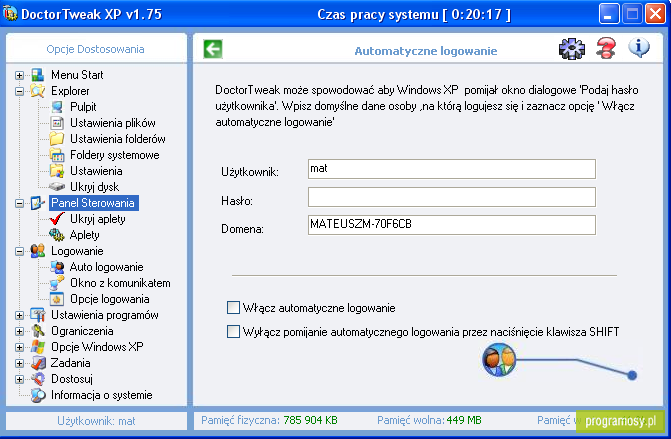Click the Ustawienia folderów folder icon
The height and width of the screenshot is (439, 671).
(x=57, y=139)
